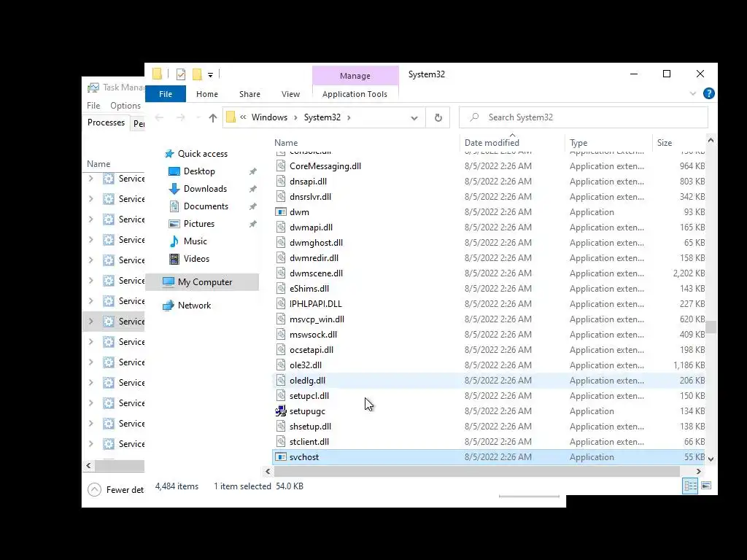Refresh the System32 folder view
This screenshot has height=560, width=747.
coord(438,117)
